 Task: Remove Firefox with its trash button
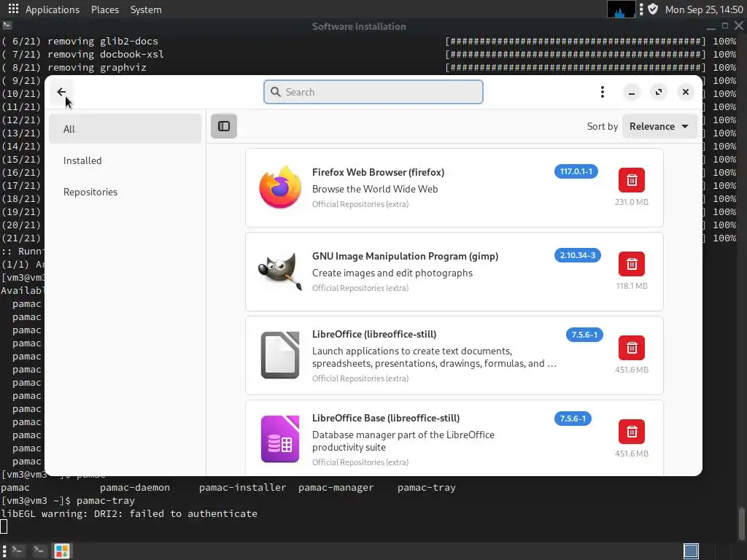[x=632, y=180]
